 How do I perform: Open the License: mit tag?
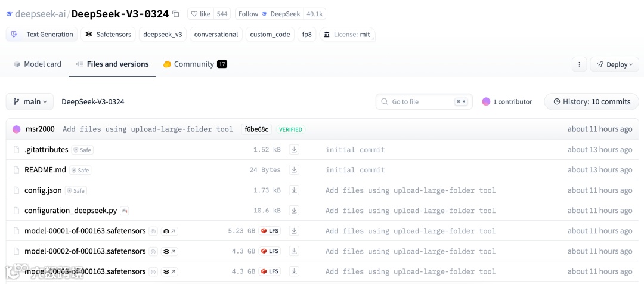click(x=347, y=35)
